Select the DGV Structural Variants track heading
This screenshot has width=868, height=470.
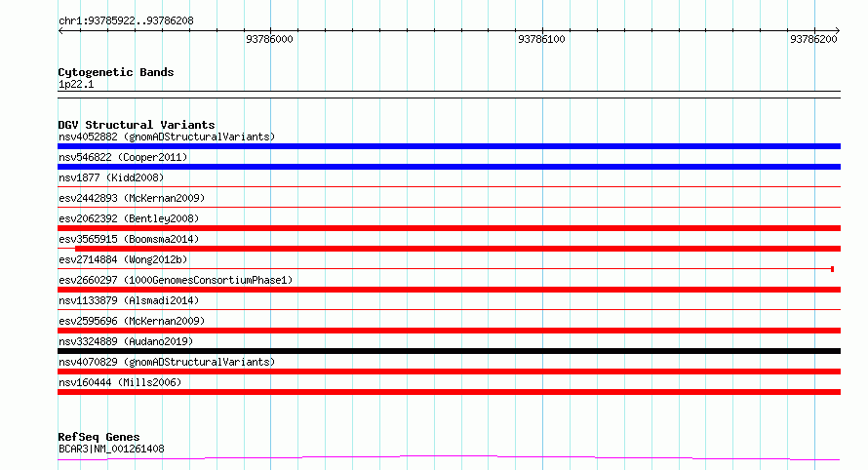[x=137, y=125]
